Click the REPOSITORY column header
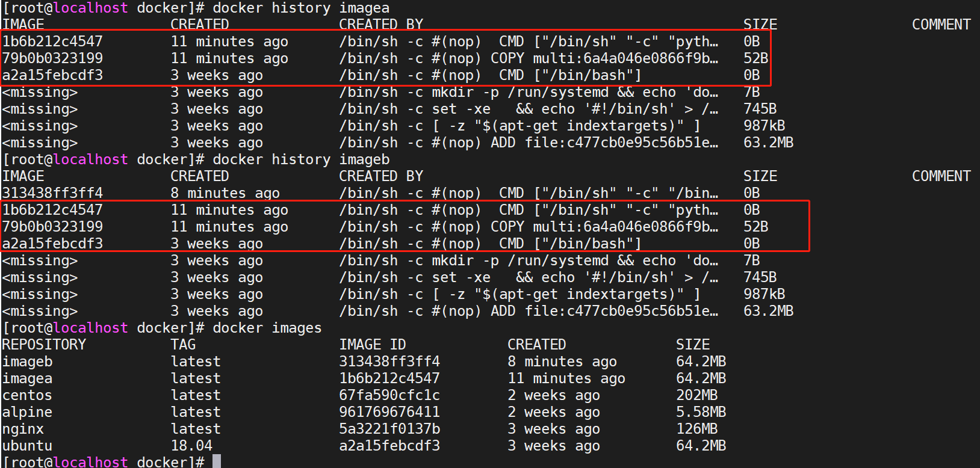This screenshot has height=468, width=980. (44, 345)
